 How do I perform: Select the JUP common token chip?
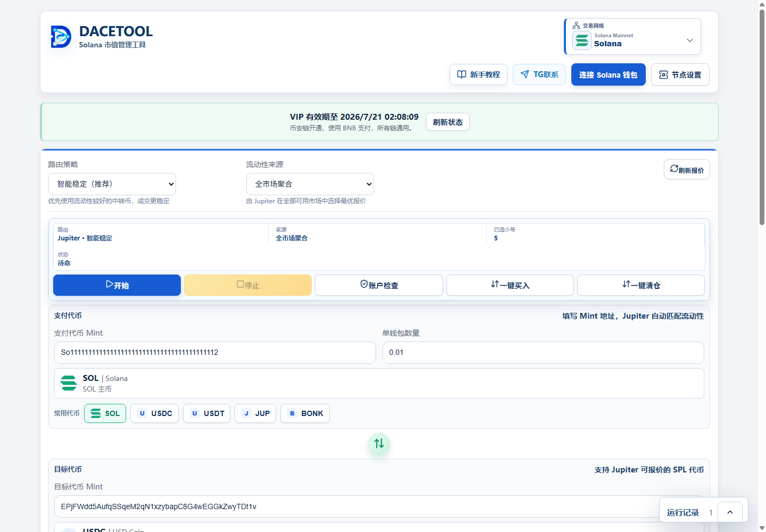(255, 413)
